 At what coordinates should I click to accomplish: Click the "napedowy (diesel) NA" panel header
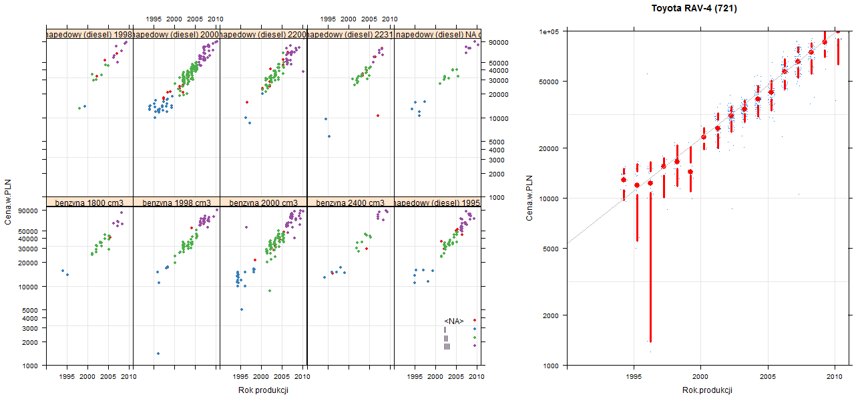click(x=438, y=34)
